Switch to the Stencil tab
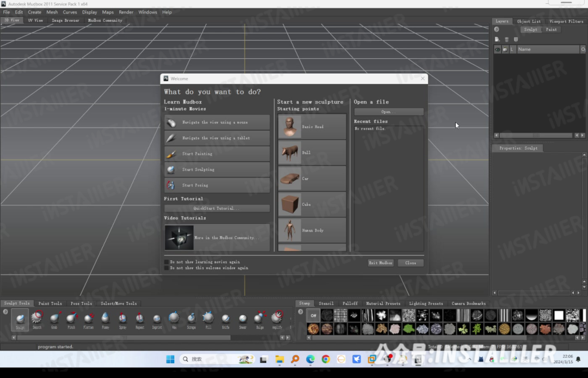The width and height of the screenshot is (588, 378). tap(326, 303)
